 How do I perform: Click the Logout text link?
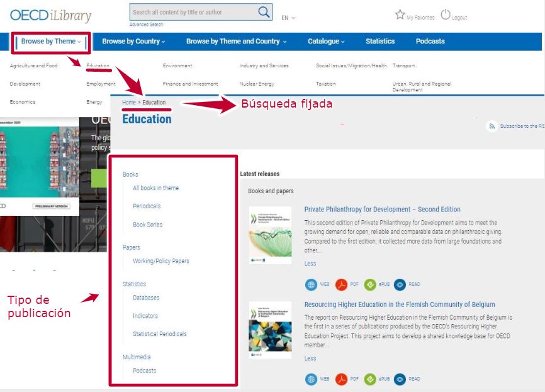(459, 18)
